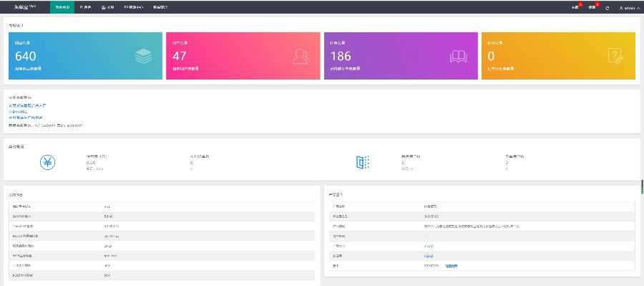
Task: Open the pink card showing 47
Action: pos(243,56)
